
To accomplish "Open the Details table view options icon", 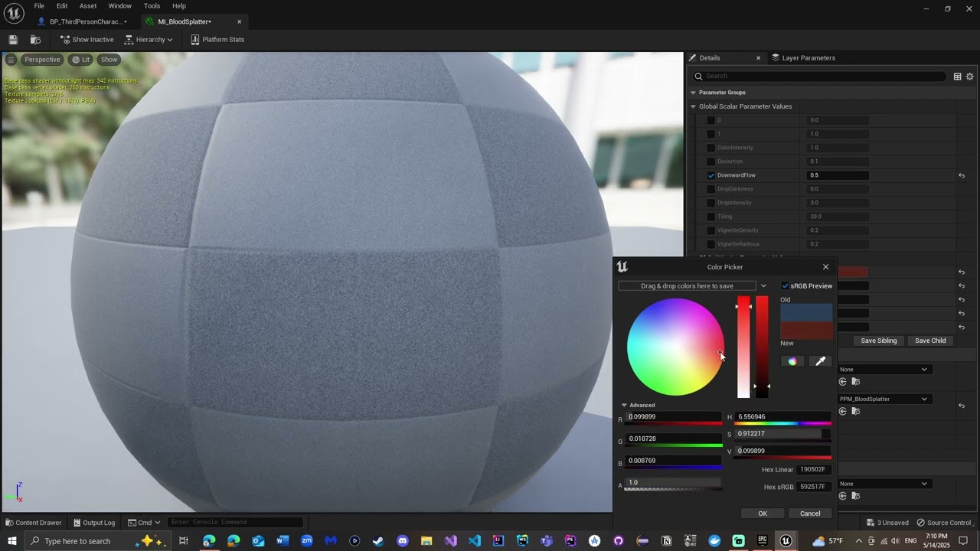I will 957,77.
